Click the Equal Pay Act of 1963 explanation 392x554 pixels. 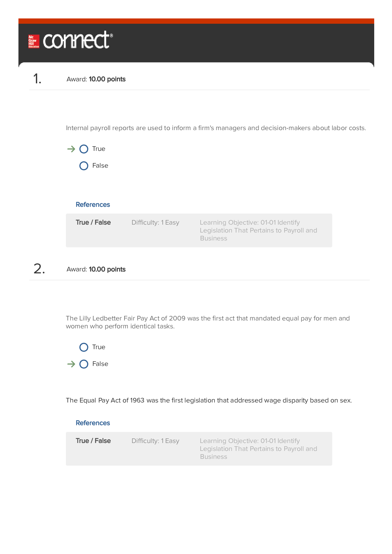209,400
